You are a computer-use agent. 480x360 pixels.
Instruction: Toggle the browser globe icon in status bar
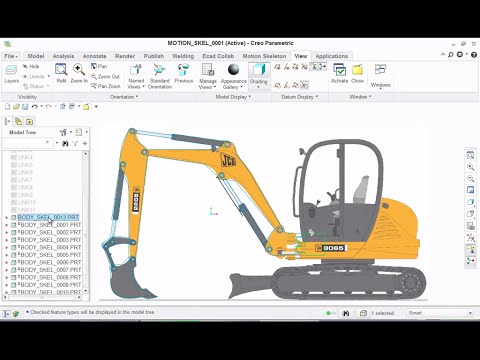click(16, 314)
